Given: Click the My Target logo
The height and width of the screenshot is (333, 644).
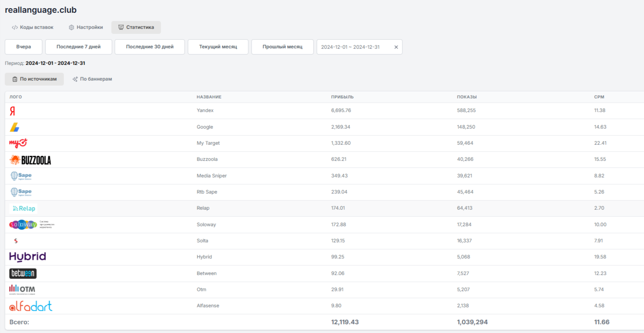Looking at the screenshot, I should click(18, 143).
